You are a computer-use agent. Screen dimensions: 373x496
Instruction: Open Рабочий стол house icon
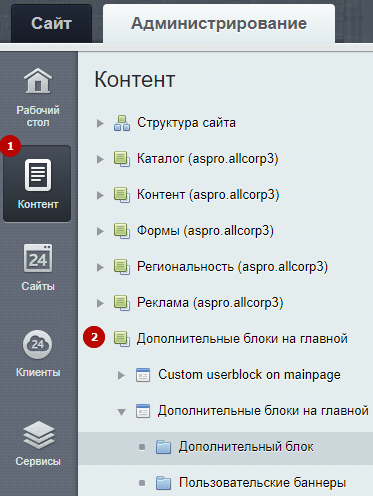[38, 81]
